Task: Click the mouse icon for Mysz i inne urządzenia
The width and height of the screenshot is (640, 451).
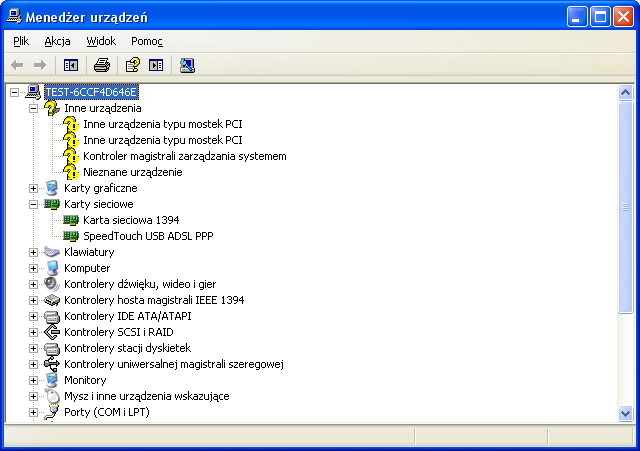Action: click(x=52, y=396)
